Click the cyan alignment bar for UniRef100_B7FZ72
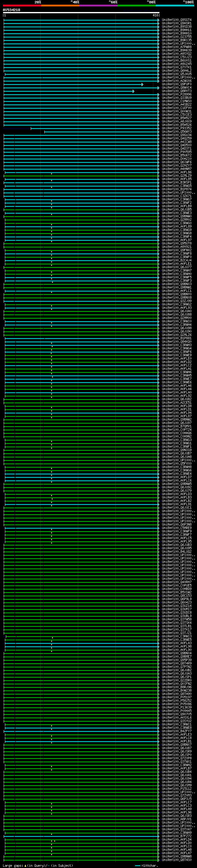The width and height of the screenshot is (197, 868). 81,836
